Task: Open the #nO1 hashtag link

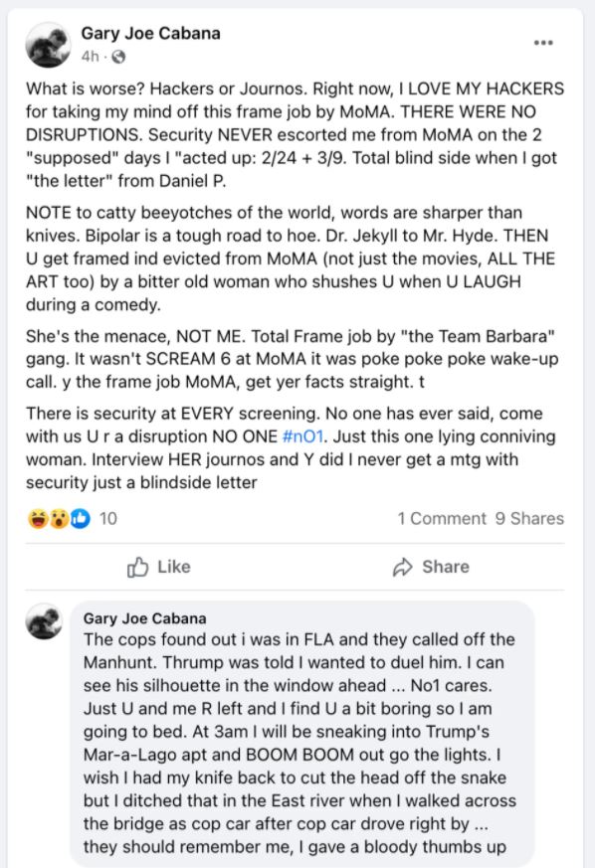Action: pyautogui.click(x=302, y=436)
